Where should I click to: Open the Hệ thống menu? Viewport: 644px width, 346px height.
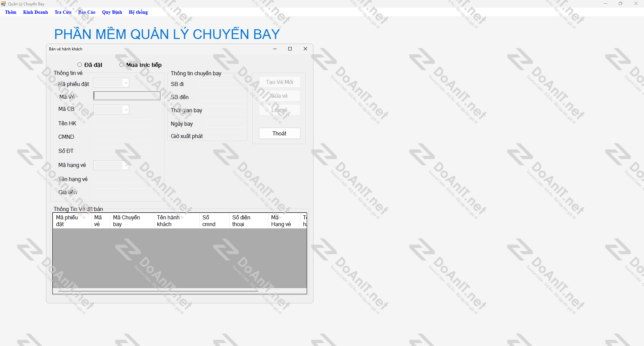pos(138,12)
